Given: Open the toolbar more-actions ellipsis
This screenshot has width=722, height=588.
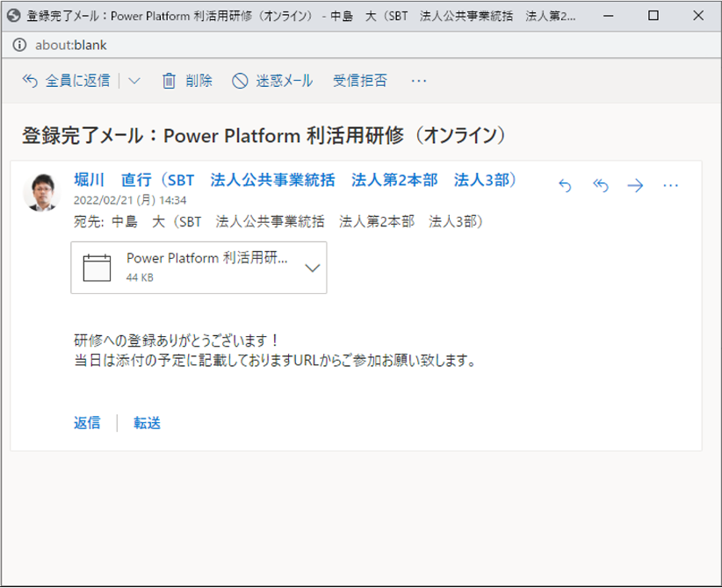Looking at the screenshot, I should click(419, 82).
